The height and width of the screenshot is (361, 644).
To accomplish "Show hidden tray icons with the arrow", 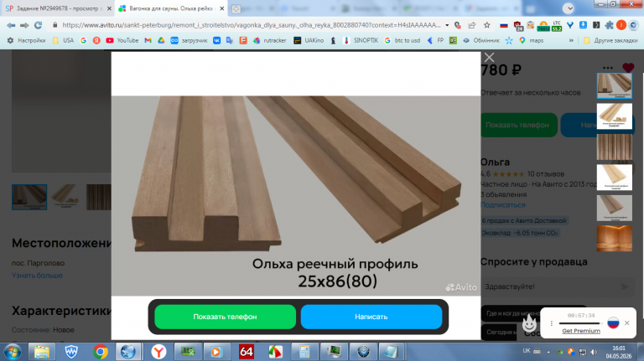I will click(x=548, y=352).
